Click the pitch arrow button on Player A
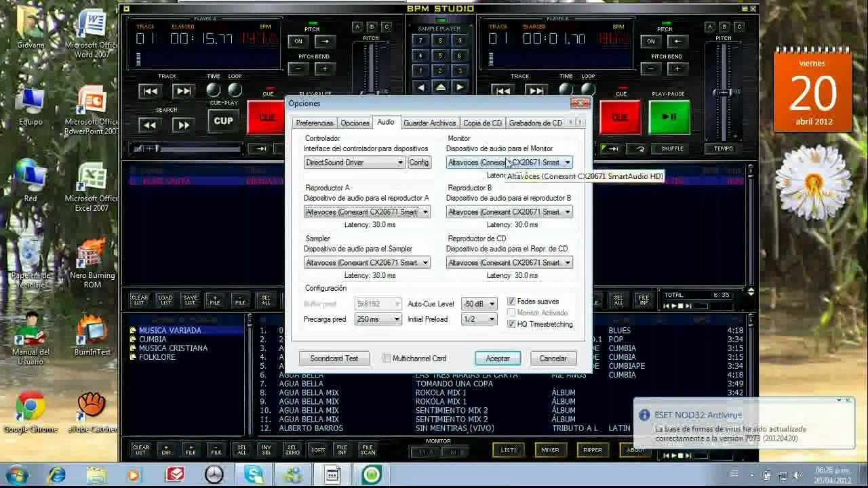 (325, 41)
